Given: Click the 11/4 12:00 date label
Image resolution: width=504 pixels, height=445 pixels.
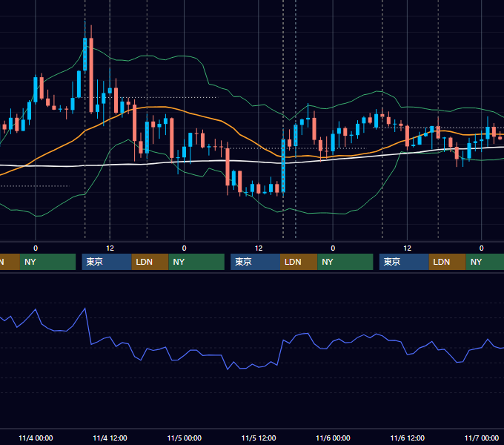Looking at the screenshot, I should 110,438.
